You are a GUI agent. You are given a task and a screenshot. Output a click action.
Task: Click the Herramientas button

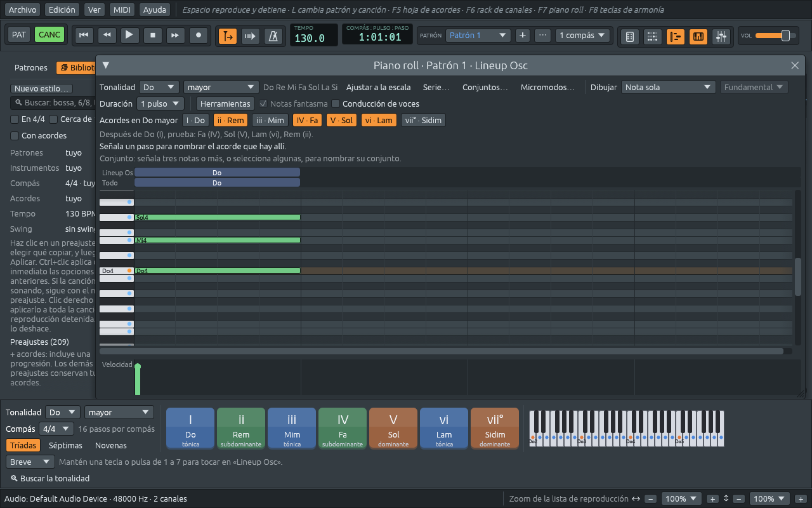(225, 104)
